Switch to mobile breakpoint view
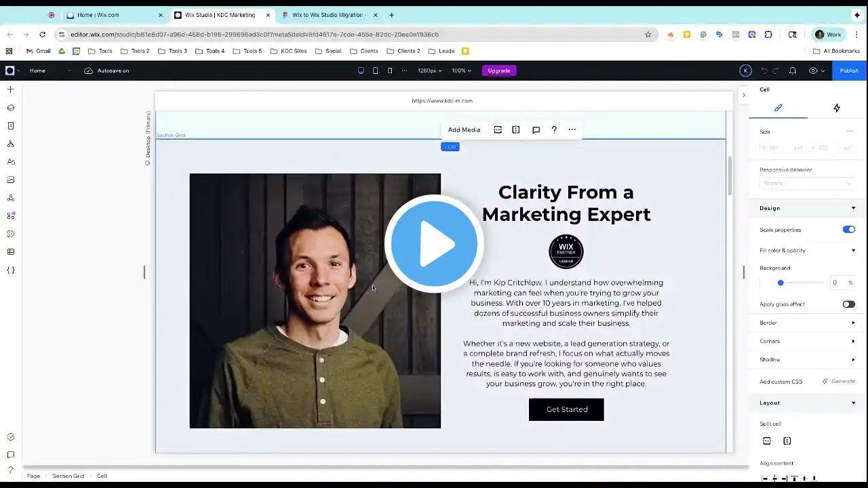The height and width of the screenshot is (488, 868). pyautogui.click(x=389, y=70)
